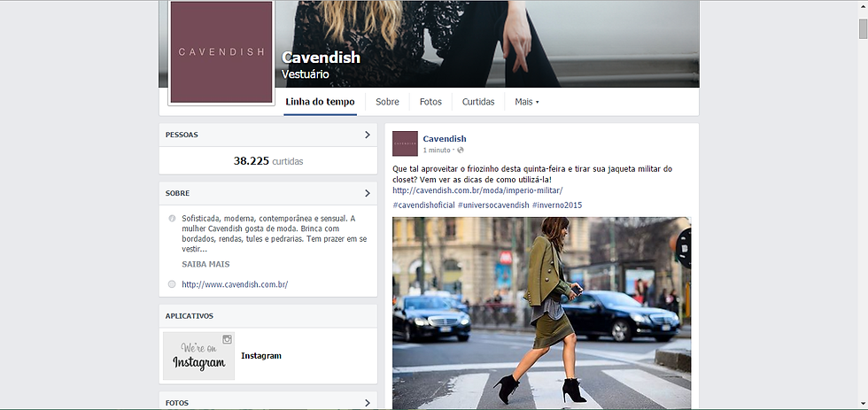Open the Cavendish page profile picture
Viewport: 868px width, 410px height.
[221, 52]
